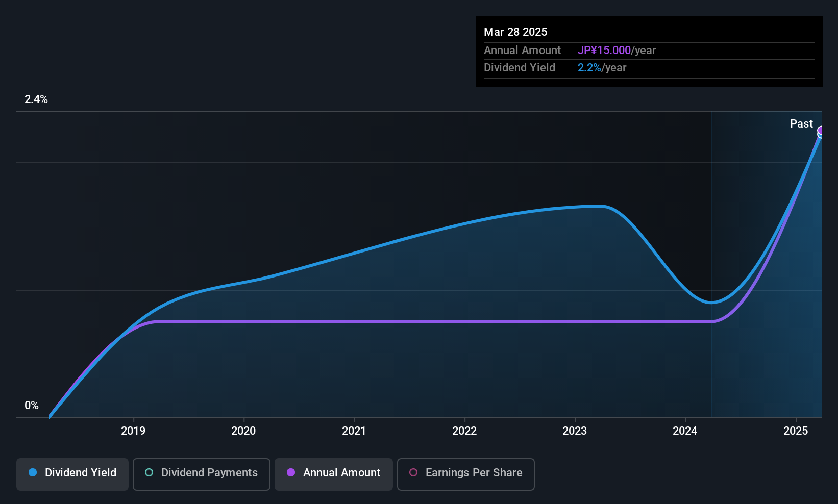This screenshot has width=838, height=504.
Task: Click the purple dot beside Annual Amount
Action: tap(291, 472)
